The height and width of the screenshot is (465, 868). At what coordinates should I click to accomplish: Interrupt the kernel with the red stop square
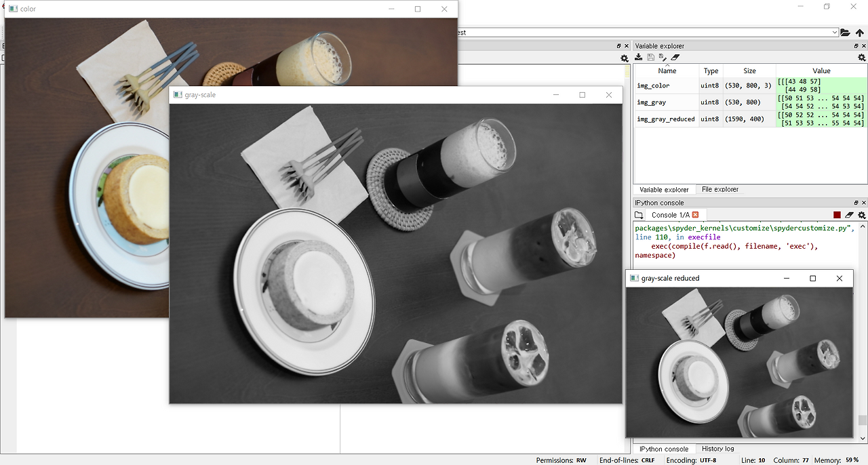[x=836, y=214]
